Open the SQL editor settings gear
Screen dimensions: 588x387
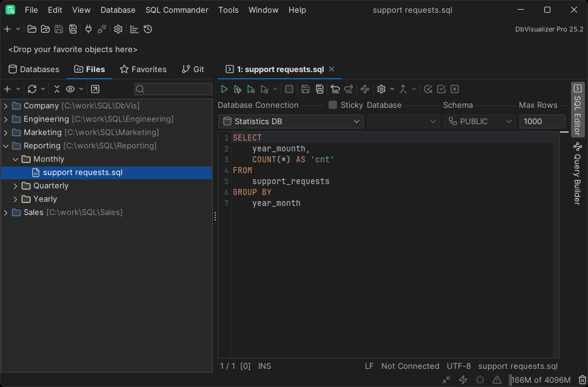pos(381,89)
